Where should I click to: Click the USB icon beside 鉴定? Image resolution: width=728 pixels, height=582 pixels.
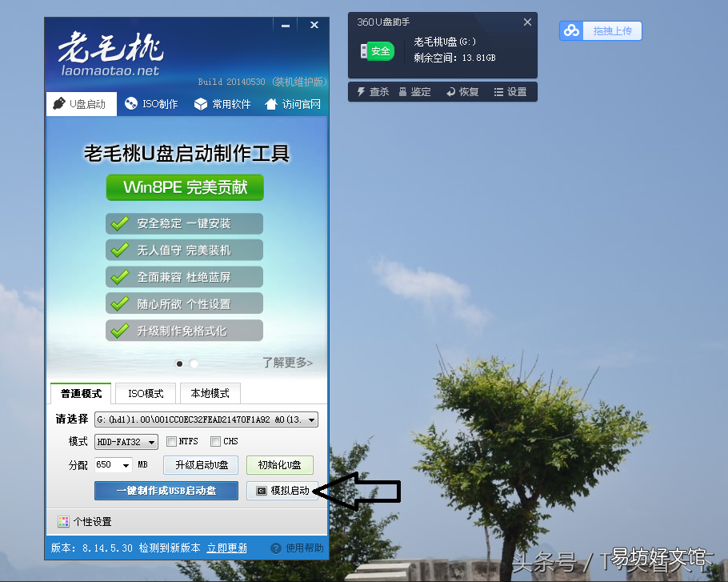tap(402, 91)
